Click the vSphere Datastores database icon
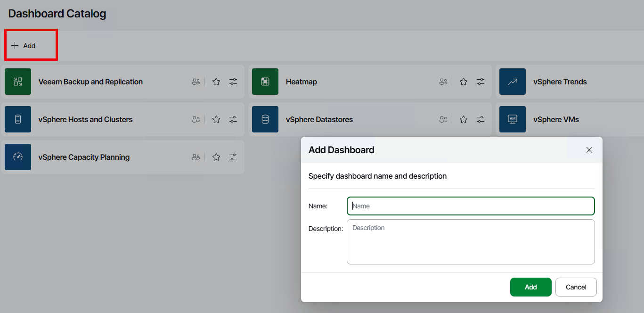The image size is (644, 313). click(265, 119)
